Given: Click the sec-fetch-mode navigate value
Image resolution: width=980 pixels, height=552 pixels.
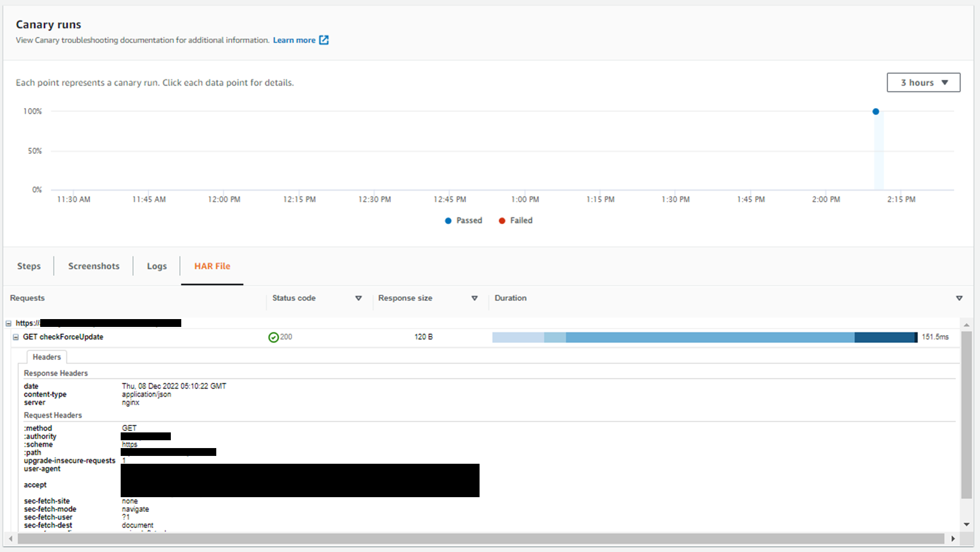Looking at the screenshot, I should pyautogui.click(x=135, y=509).
